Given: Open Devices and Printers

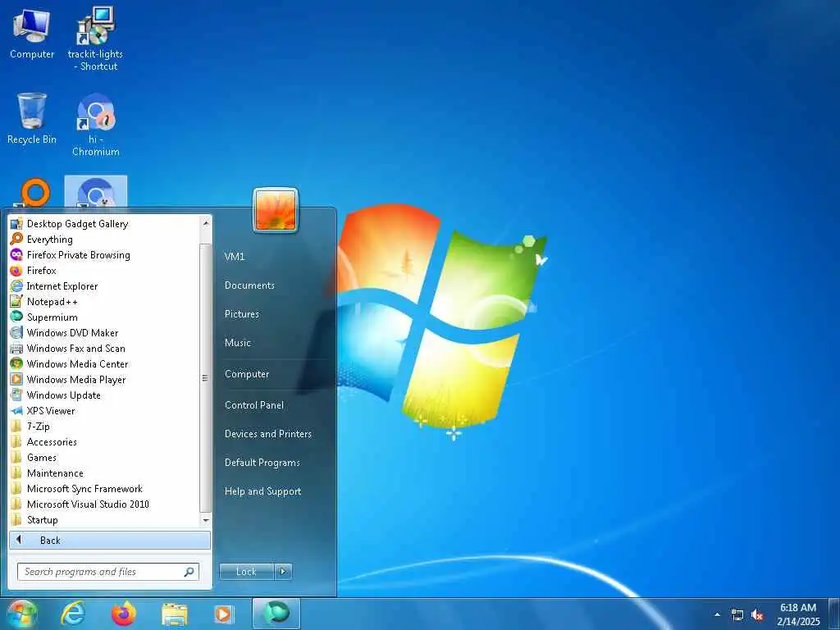Looking at the screenshot, I should (268, 434).
